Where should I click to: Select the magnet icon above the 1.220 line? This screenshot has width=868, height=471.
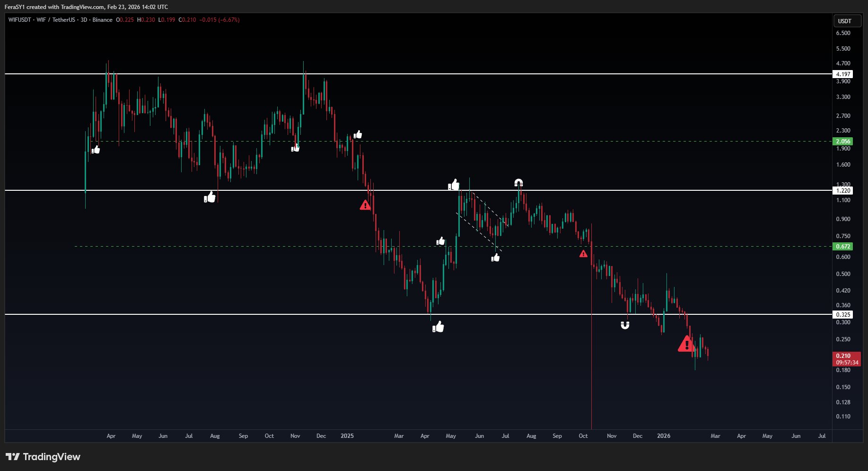[x=518, y=182]
